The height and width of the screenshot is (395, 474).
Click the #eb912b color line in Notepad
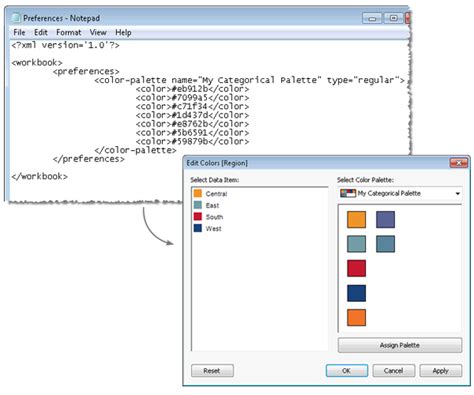click(x=192, y=89)
